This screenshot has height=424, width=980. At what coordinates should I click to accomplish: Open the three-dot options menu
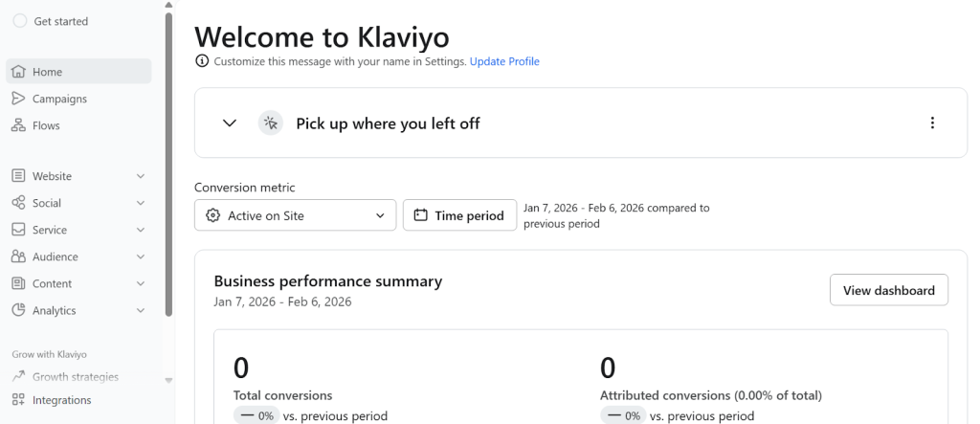[932, 123]
